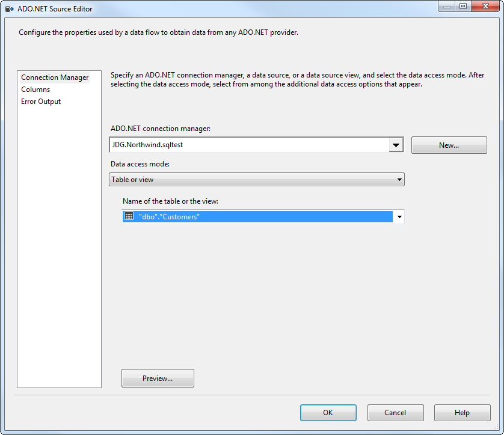The image size is (504, 435).
Task: Open the Error Output page
Action: tap(41, 102)
